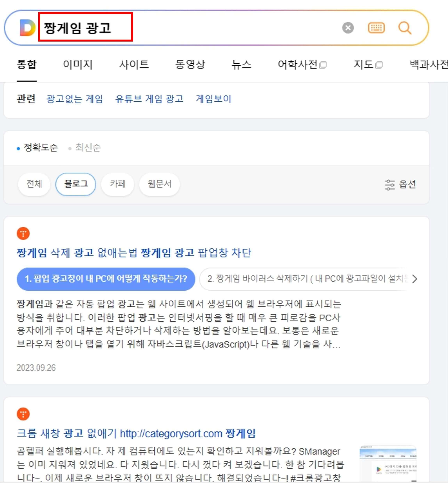
Task: Click the snippet starting 곰헬퍼 실행해봅시다
Action: (181, 465)
